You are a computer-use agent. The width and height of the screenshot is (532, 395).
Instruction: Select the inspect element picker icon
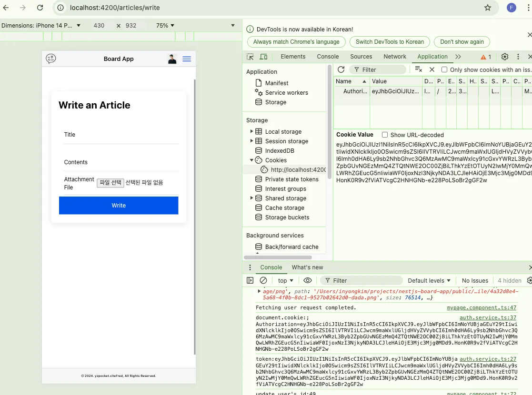tap(250, 57)
